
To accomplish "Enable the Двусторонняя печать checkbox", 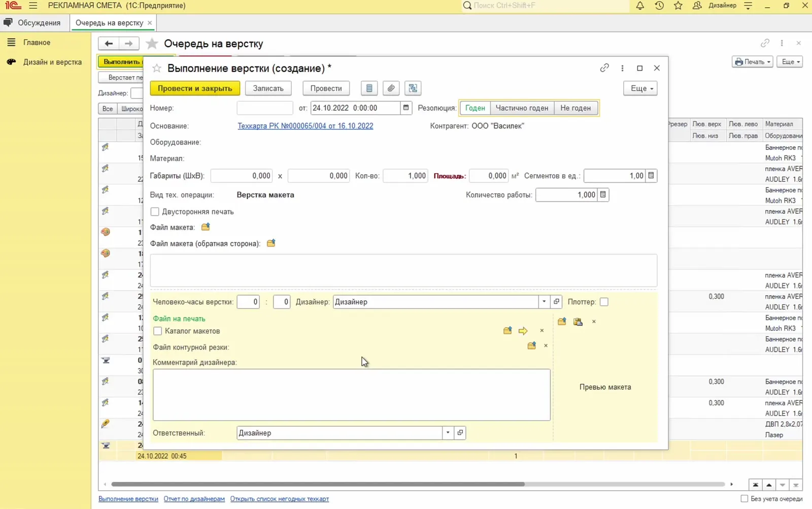I will [155, 212].
